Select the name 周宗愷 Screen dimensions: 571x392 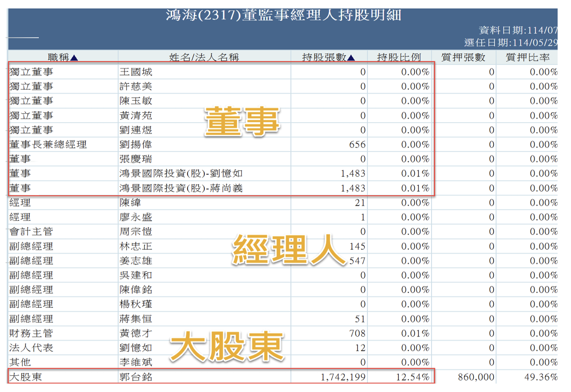pyautogui.click(x=136, y=232)
